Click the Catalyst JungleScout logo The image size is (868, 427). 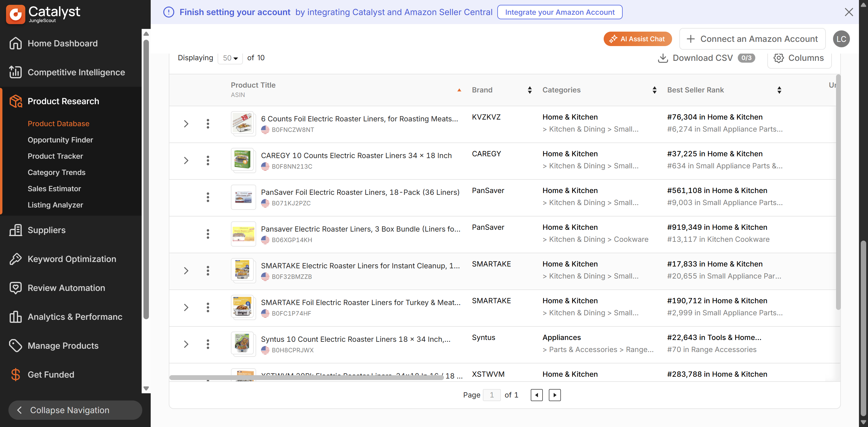pyautogui.click(x=43, y=14)
